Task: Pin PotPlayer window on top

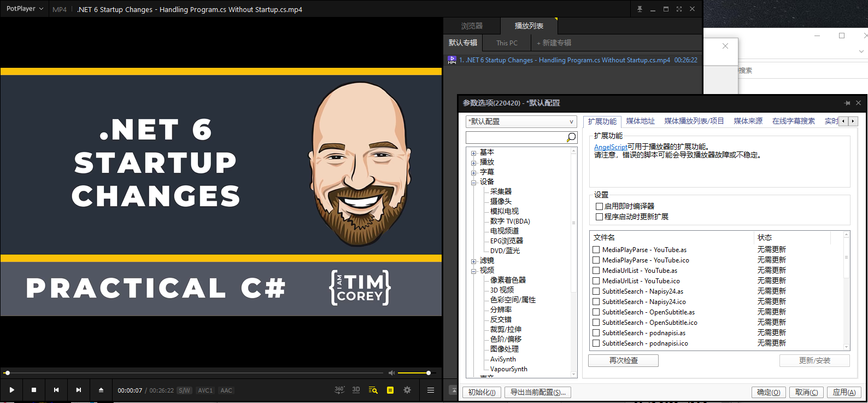Action: pyautogui.click(x=640, y=9)
